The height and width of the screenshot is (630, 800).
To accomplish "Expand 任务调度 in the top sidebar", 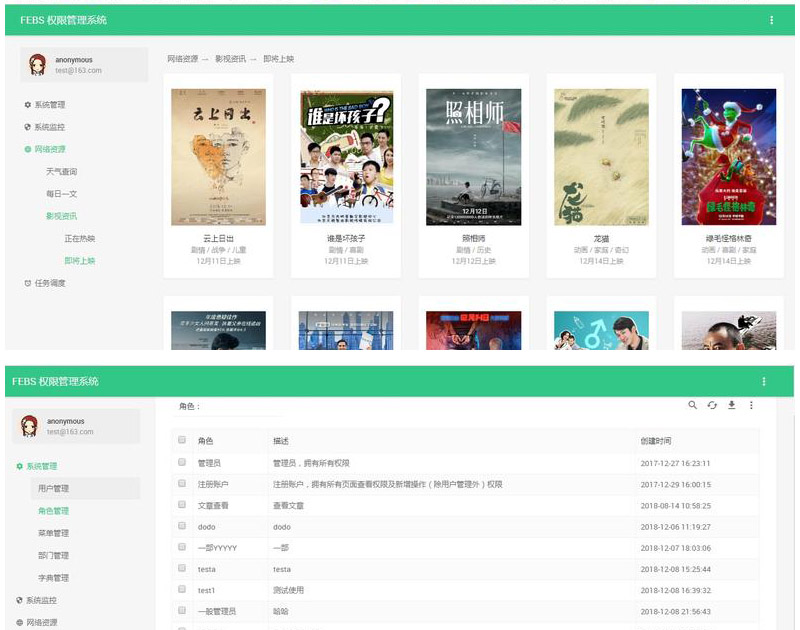I will [49, 283].
